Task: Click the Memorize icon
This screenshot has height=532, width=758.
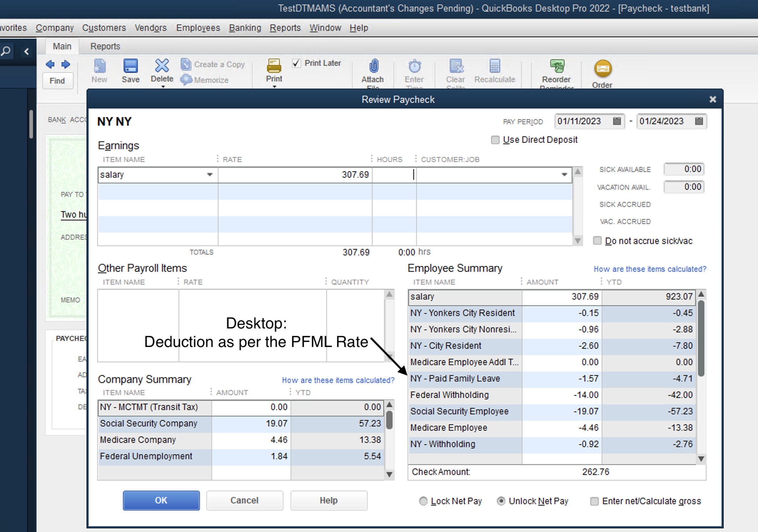Action: (x=186, y=80)
